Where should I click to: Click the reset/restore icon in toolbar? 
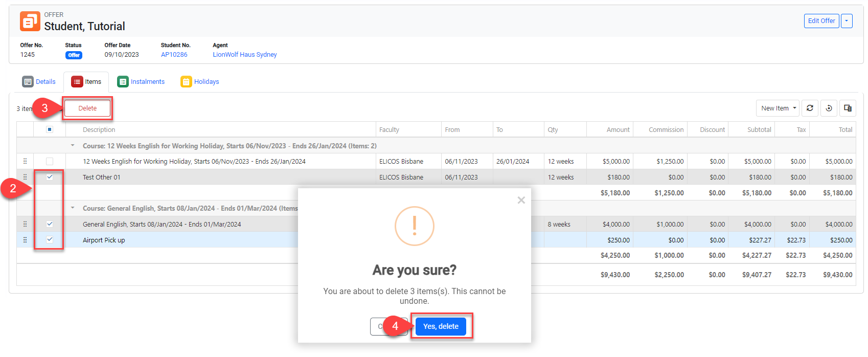pyautogui.click(x=829, y=108)
